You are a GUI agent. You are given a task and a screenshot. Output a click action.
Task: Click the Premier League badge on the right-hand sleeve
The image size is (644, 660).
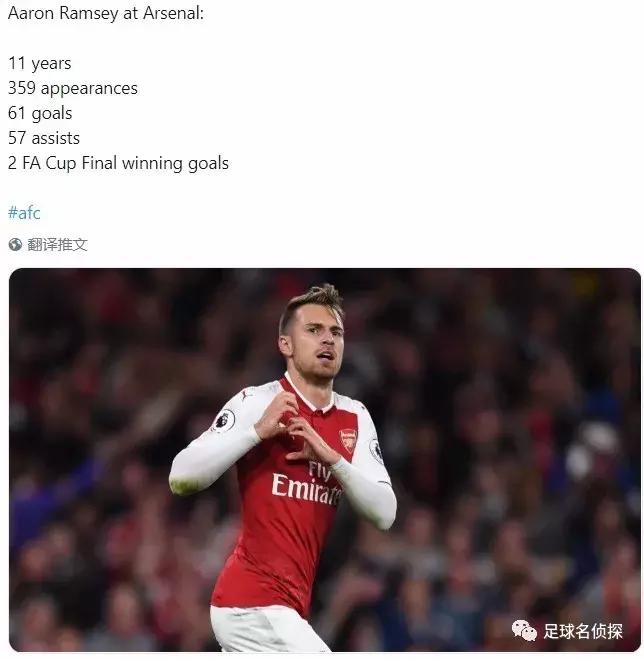tap(376, 449)
